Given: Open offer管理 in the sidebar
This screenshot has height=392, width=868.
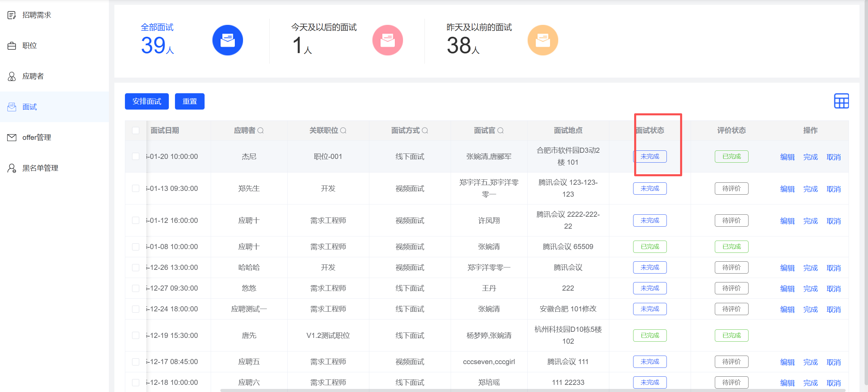Looking at the screenshot, I should pos(36,137).
